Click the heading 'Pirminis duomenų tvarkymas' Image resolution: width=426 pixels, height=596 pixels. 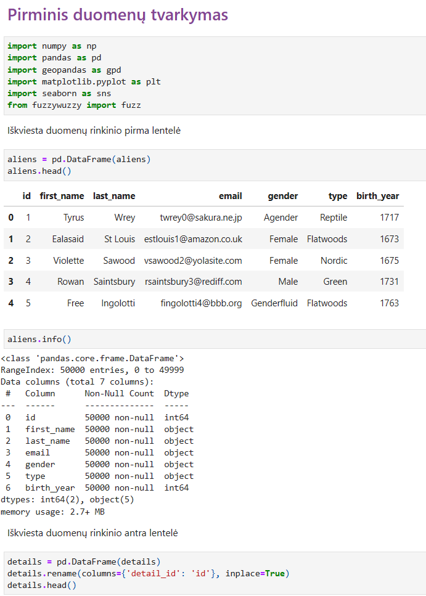(118, 15)
